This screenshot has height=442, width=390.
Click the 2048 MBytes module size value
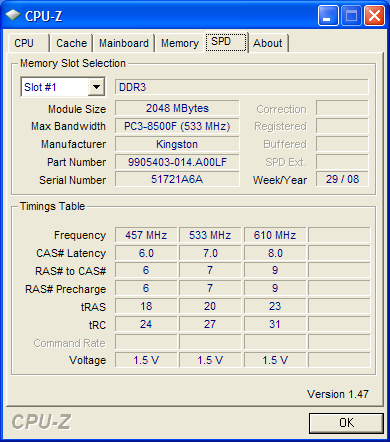click(x=177, y=108)
